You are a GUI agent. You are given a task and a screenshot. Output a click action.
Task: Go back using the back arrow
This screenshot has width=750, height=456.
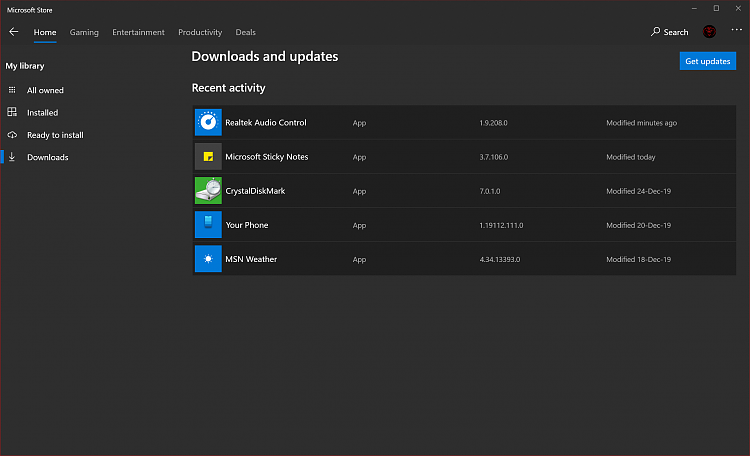click(x=13, y=32)
